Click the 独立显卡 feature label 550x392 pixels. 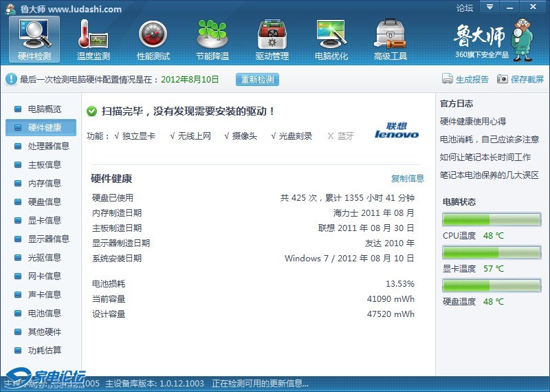coord(135,136)
